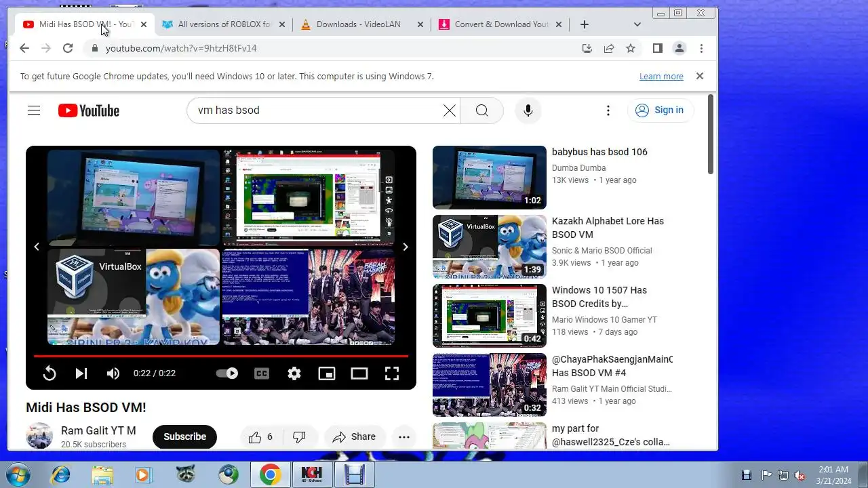
Task: Dismiss the Chrome update notice
Action: [700, 76]
